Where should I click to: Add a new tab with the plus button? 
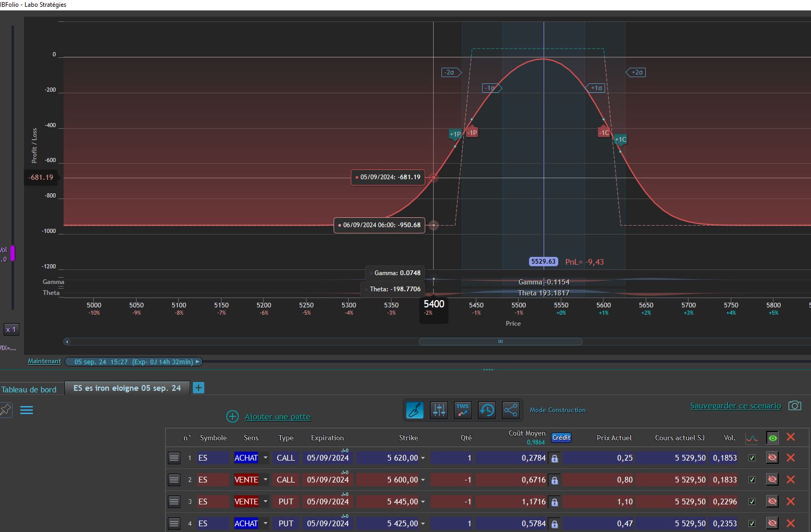199,388
